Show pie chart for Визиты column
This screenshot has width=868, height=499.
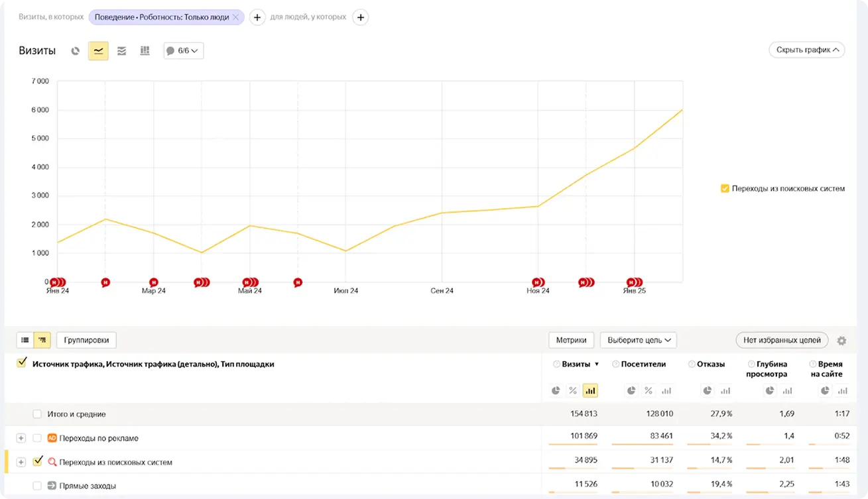(556, 391)
